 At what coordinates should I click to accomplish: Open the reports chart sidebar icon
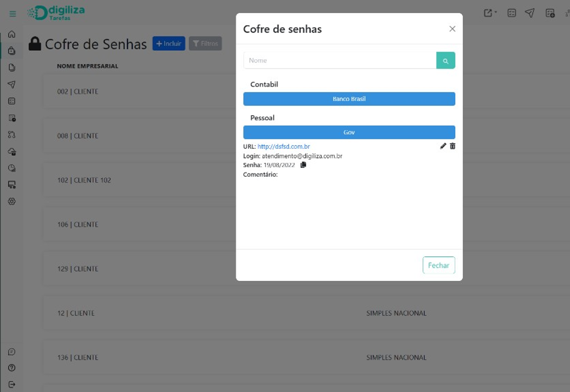tap(12, 168)
